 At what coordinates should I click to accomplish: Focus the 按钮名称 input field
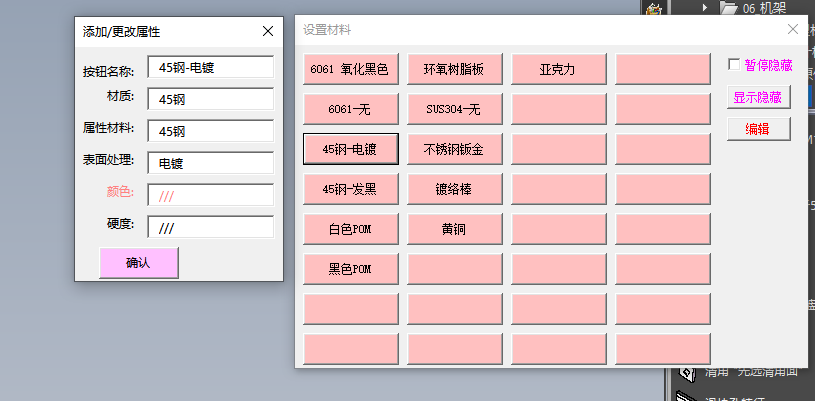pyautogui.click(x=211, y=67)
